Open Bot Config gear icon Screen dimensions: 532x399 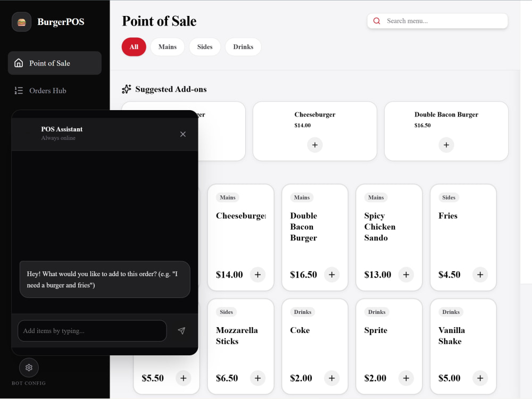coord(29,368)
